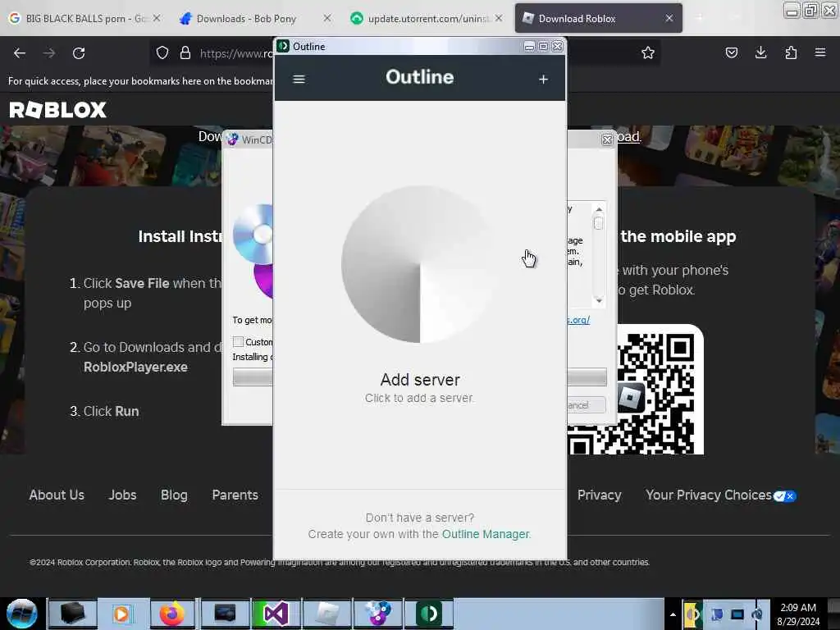
Task: Click the plus icon to add a server
Action: [543, 80]
